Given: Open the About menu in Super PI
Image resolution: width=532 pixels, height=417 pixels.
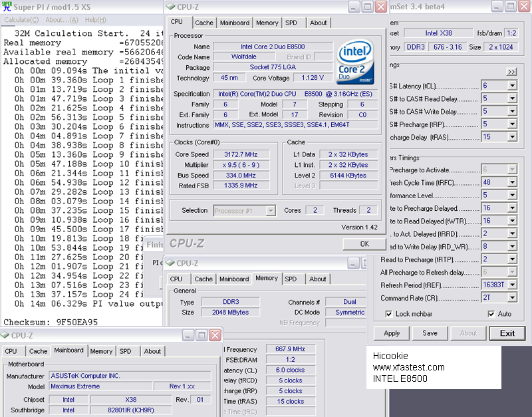Looking at the screenshot, I should [62, 20].
